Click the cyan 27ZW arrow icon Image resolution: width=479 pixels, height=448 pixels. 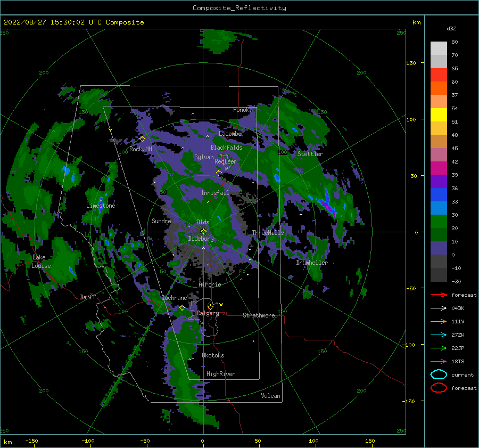(x=439, y=335)
